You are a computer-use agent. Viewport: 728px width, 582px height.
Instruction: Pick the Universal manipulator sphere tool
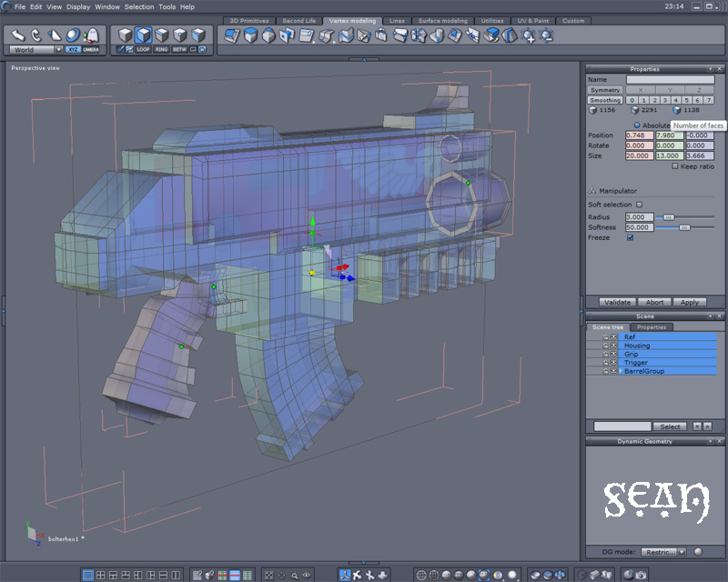click(73, 35)
